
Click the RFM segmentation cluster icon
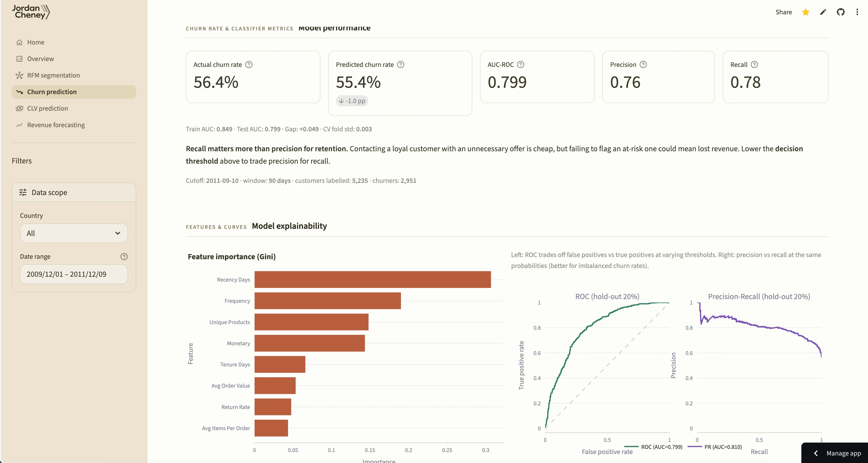click(x=19, y=75)
